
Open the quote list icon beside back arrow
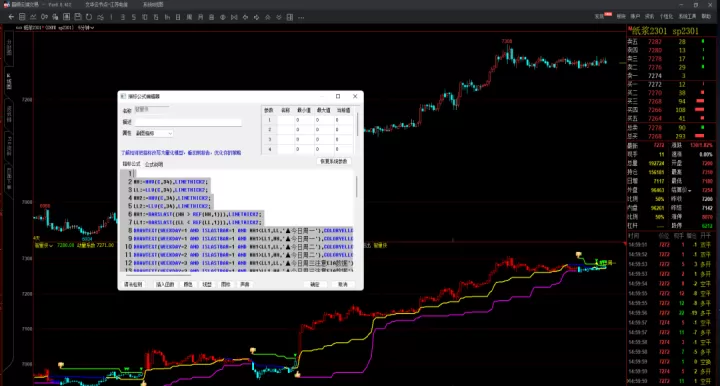pos(22,17)
